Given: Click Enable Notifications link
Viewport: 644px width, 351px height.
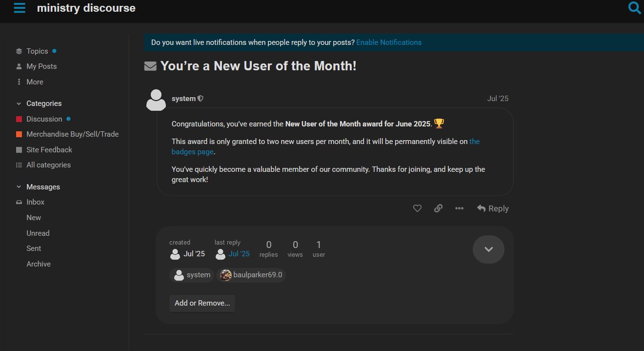Looking at the screenshot, I should coord(389,42).
